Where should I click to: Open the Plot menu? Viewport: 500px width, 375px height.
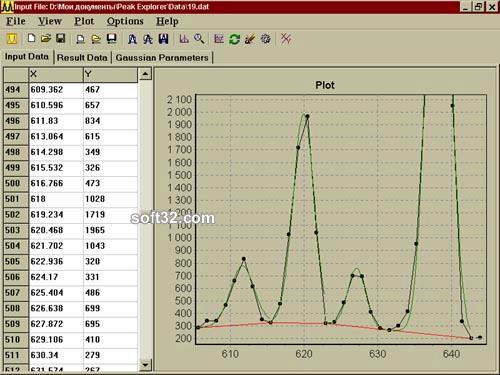pyautogui.click(x=84, y=21)
